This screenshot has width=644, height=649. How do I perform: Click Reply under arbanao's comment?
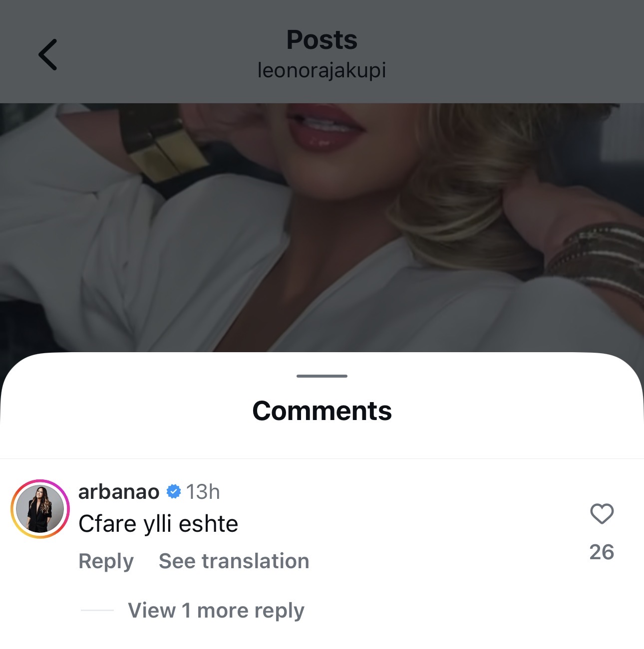[106, 561]
